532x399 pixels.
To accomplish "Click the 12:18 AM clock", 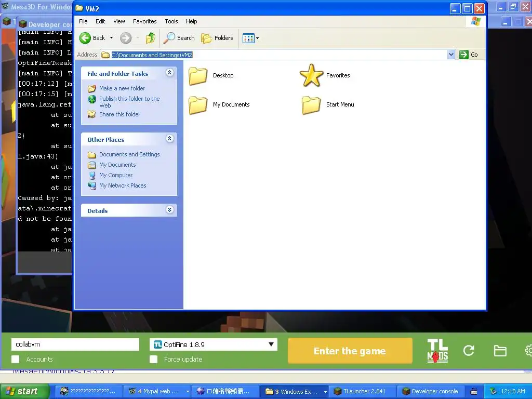I will click(513, 392).
